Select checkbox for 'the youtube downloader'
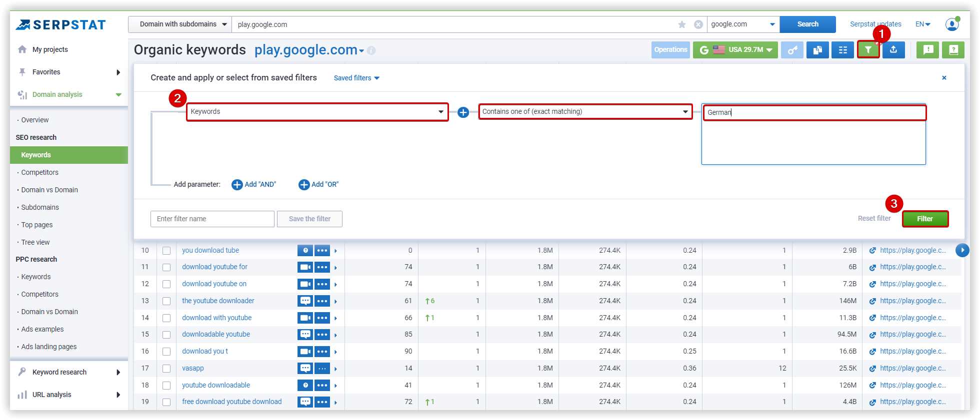980x420 pixels. pos(166,301)
